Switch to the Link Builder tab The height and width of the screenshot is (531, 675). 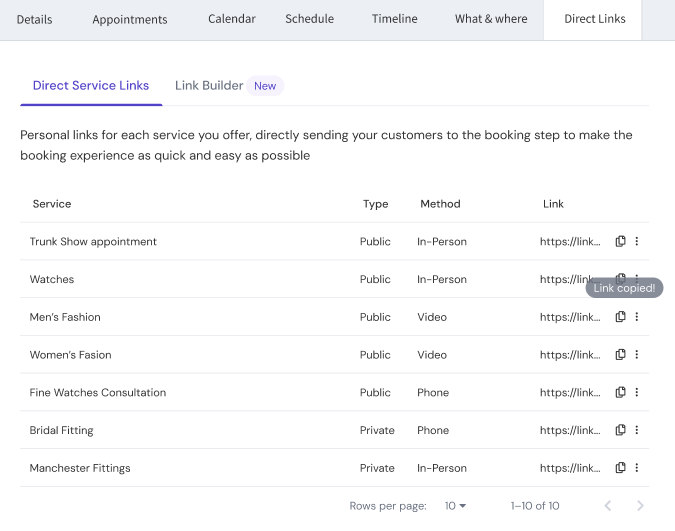click(x=209, y=86)
